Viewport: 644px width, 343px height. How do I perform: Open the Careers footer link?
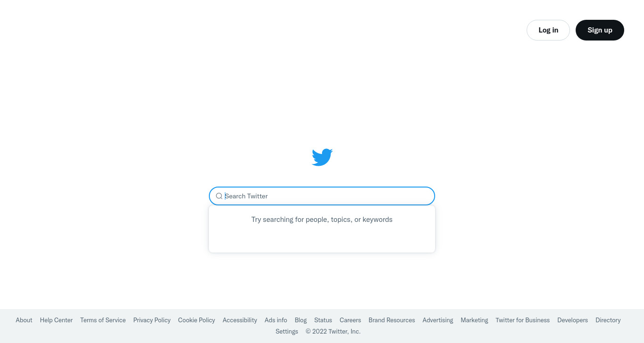click(x=350, y=320)
